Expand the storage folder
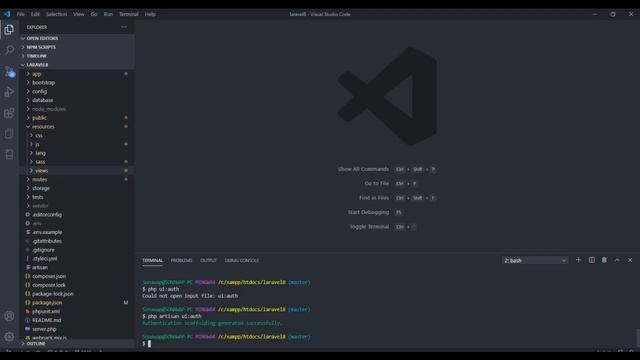The width and height of the screenshot is (640, 360). point(77,188)
